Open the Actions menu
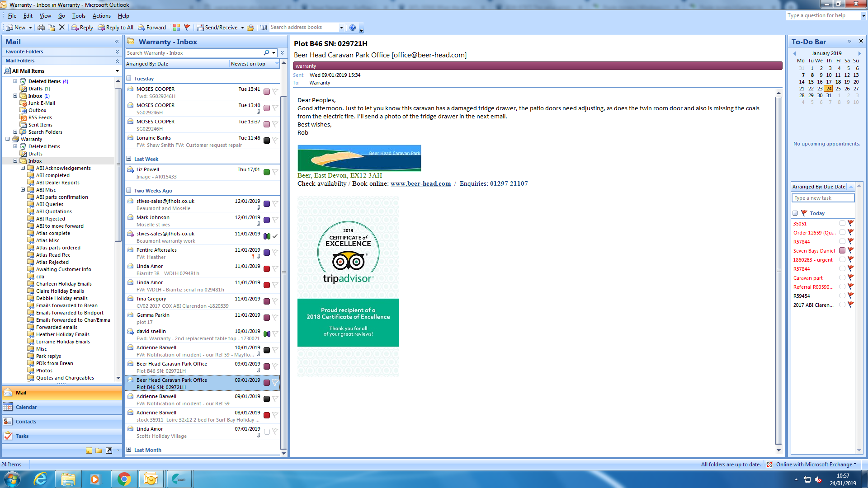868x488 pixels. click(x=101, y=16)
